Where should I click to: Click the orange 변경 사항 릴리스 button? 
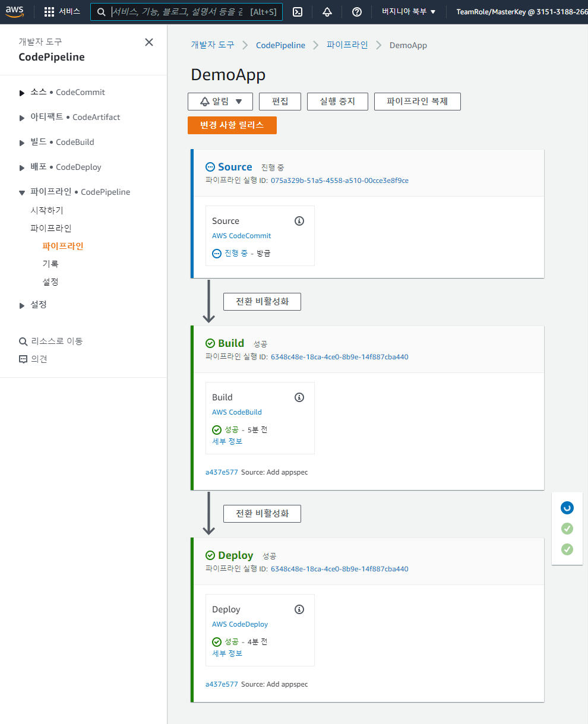[232, 125]
